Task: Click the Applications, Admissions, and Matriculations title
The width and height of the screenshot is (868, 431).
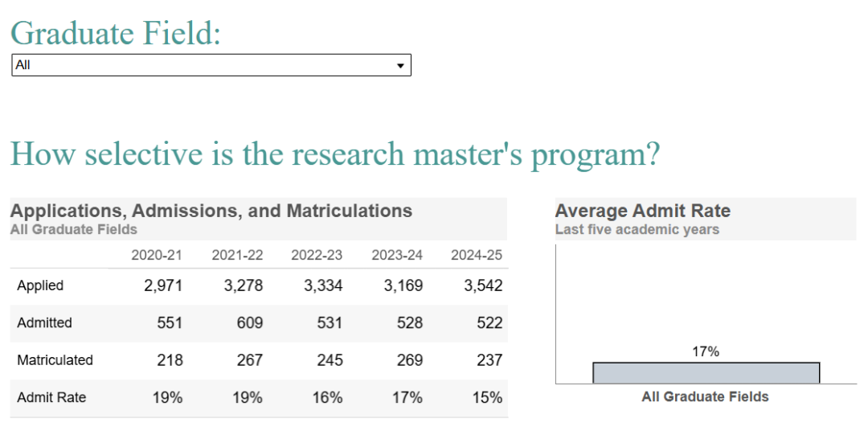Action: click(211, 211)
